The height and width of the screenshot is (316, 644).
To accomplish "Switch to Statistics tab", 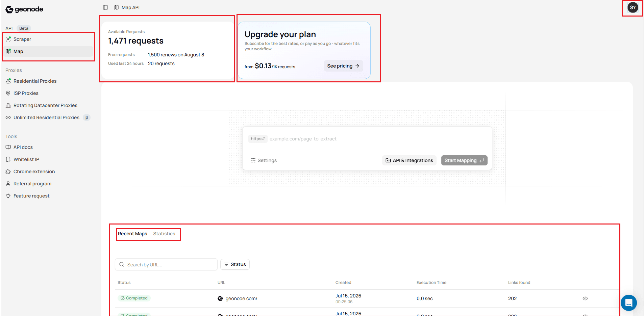I will [x=164, y=234].
